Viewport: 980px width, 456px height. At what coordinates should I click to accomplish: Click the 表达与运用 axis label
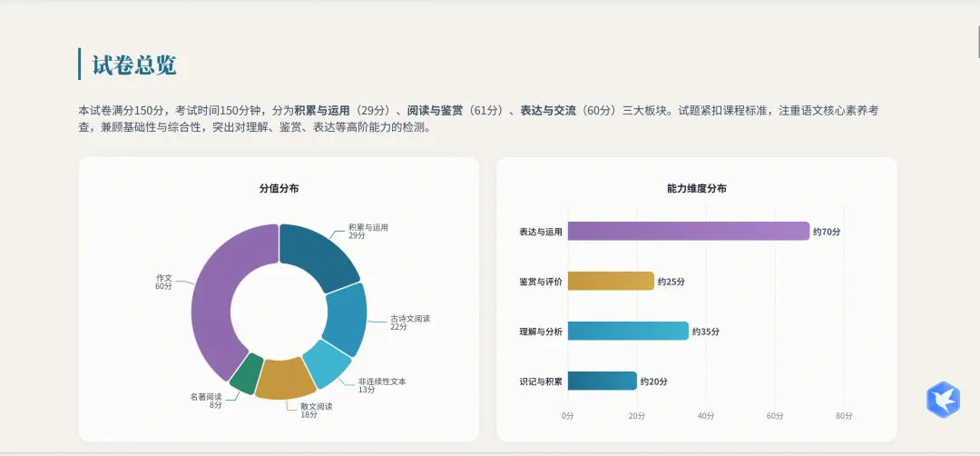pos(541,232)
